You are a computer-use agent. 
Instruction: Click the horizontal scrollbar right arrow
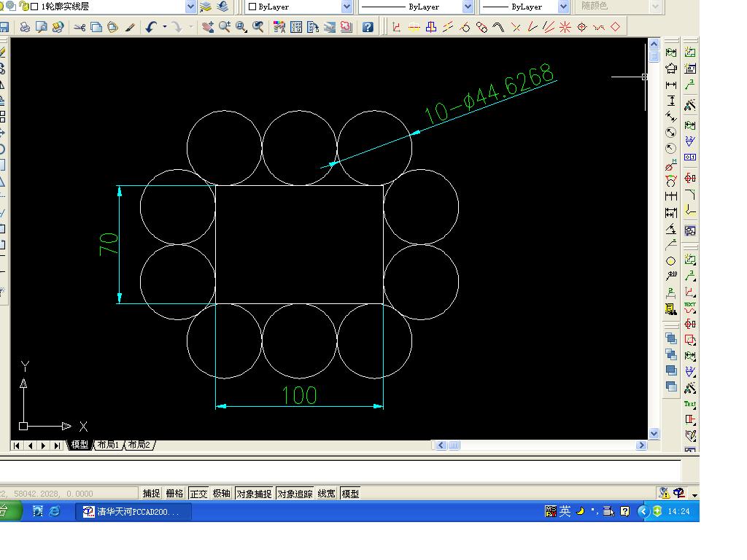pos(641,446)
